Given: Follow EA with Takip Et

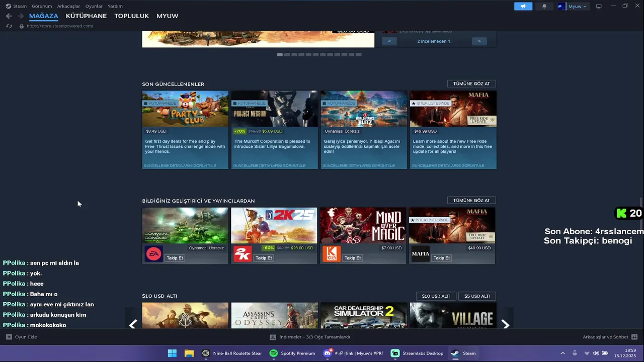Looking at the screenshot, I should point(175,258).
